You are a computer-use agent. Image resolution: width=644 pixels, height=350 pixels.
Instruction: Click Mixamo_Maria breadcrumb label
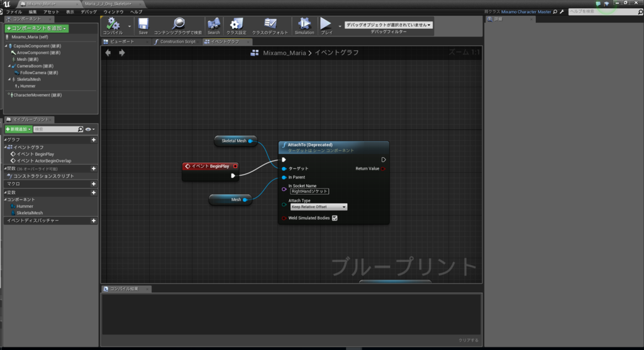(284, 53)
